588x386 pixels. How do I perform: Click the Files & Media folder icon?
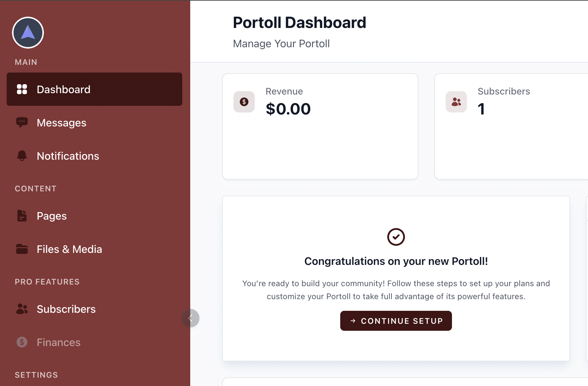[x=22, y=249]
